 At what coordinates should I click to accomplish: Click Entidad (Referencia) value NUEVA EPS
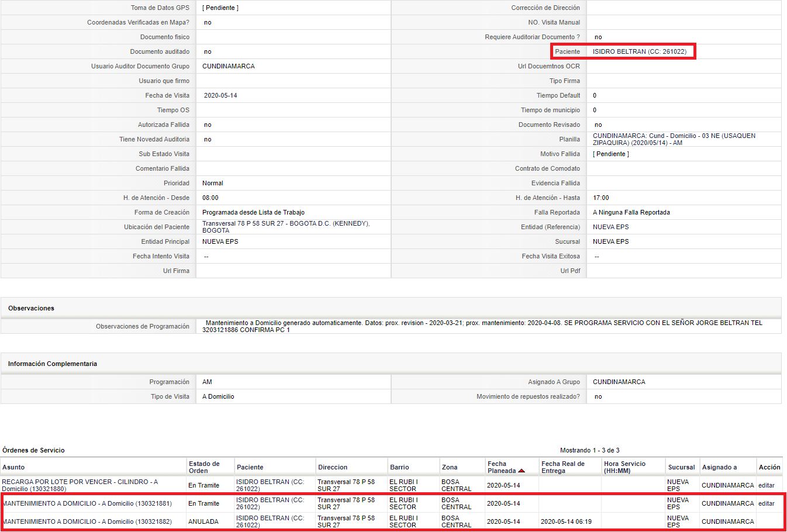[x=611, y=227]
